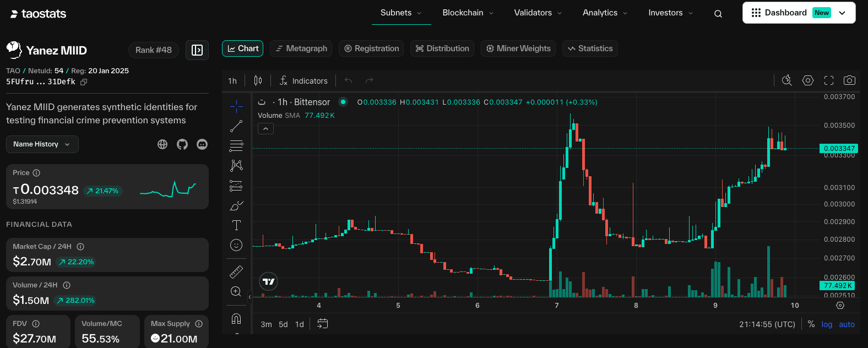The image size is (868, 348).
Task: Open the Indicators button
Action: point(303,81)
